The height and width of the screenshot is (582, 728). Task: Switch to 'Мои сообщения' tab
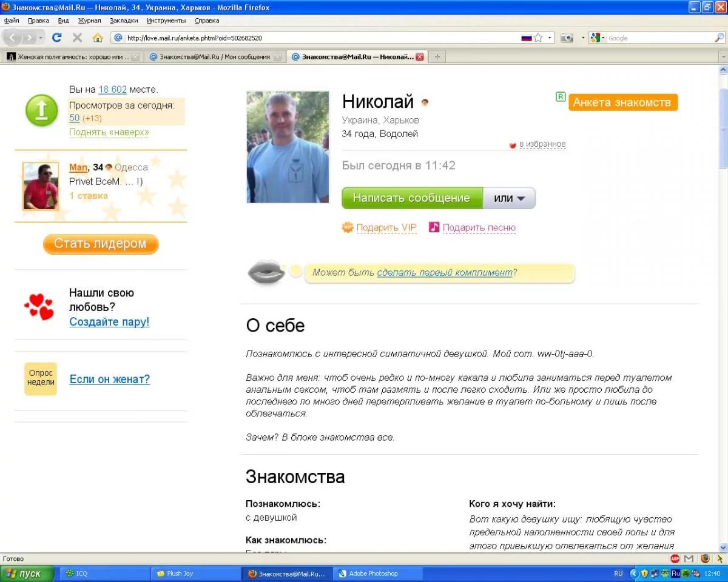click(x=215, y=56)
